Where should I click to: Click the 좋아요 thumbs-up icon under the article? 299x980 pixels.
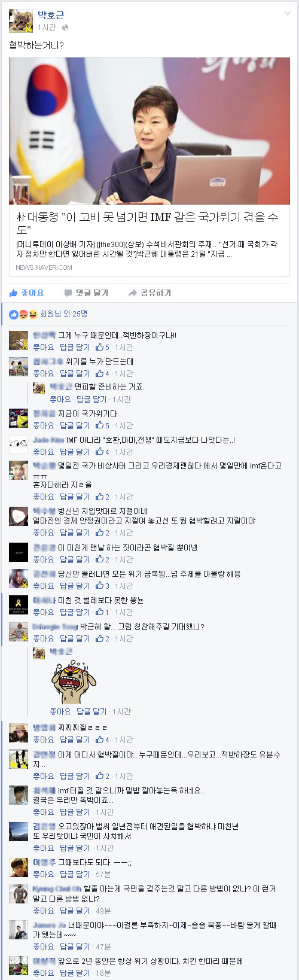[14, 293]
